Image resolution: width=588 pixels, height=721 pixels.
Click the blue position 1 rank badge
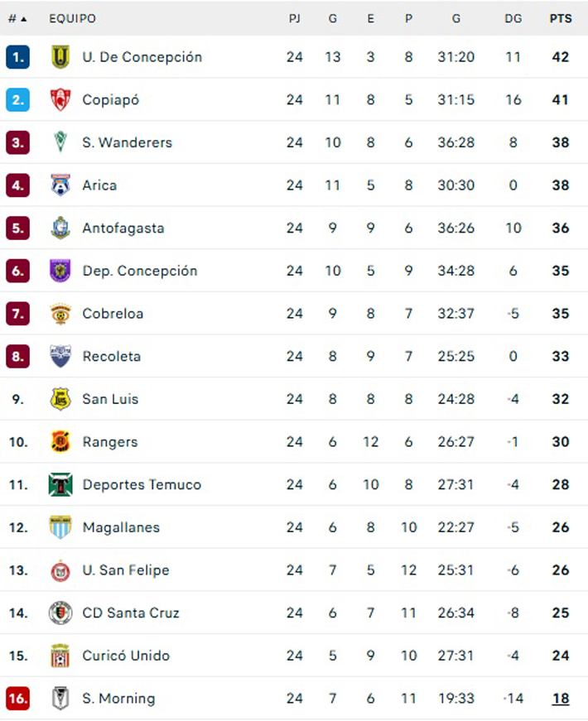pos(17,57)
